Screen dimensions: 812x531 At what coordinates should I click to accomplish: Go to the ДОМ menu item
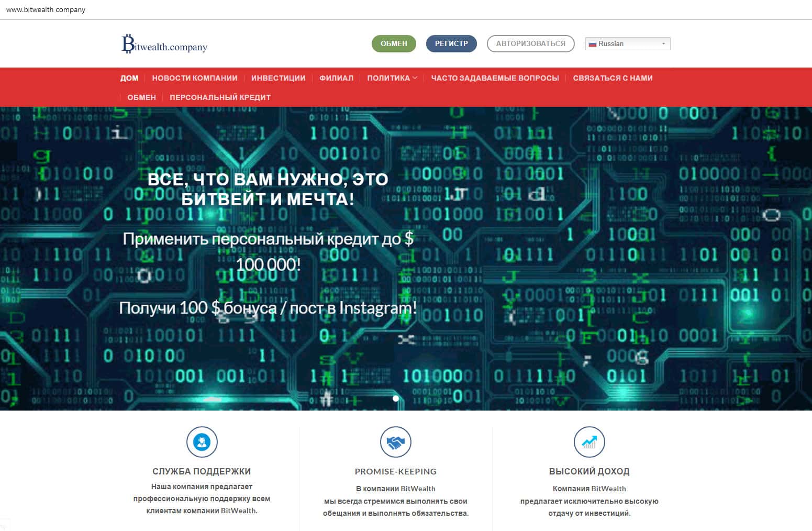[x=129, y=78]
